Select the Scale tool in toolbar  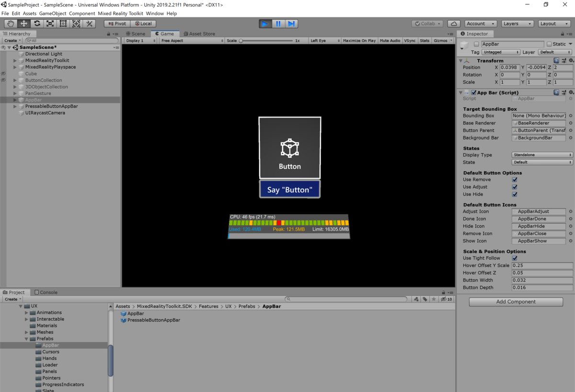(50, 23)
